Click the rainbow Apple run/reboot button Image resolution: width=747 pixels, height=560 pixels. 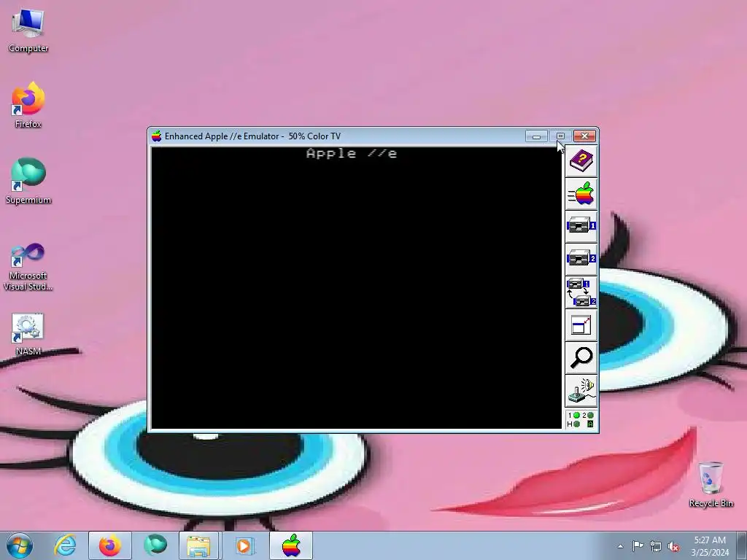581,194
